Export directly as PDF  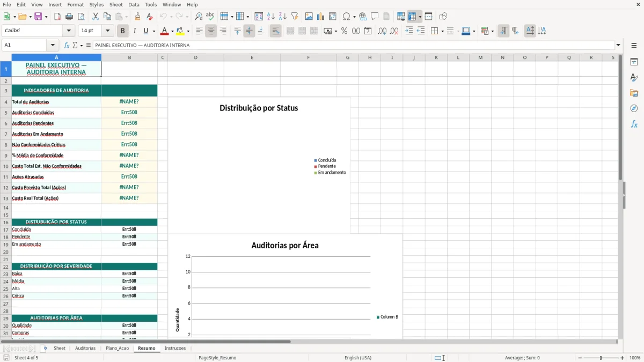(x=57, y=17)
